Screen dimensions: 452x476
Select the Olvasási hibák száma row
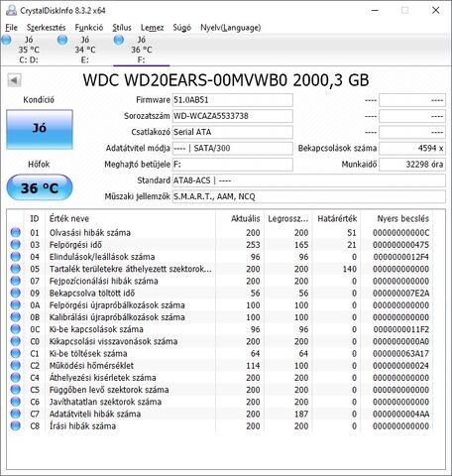220,233
